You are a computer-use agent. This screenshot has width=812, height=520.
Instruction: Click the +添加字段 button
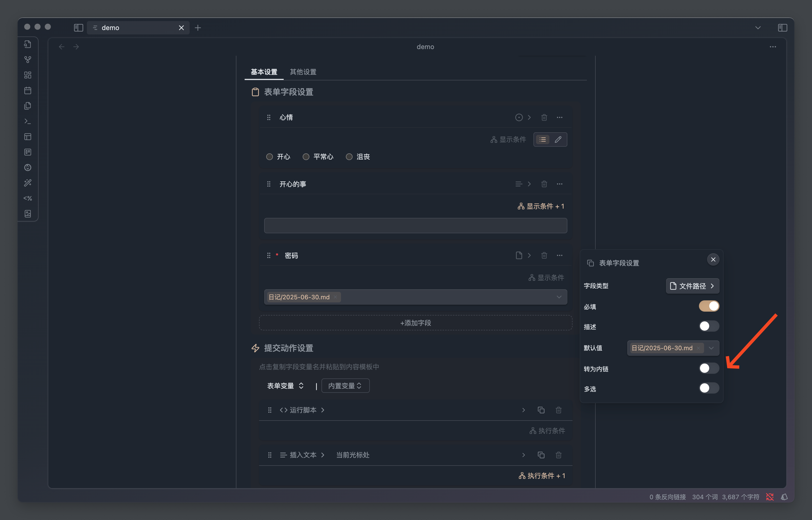(x=415, y=323)
